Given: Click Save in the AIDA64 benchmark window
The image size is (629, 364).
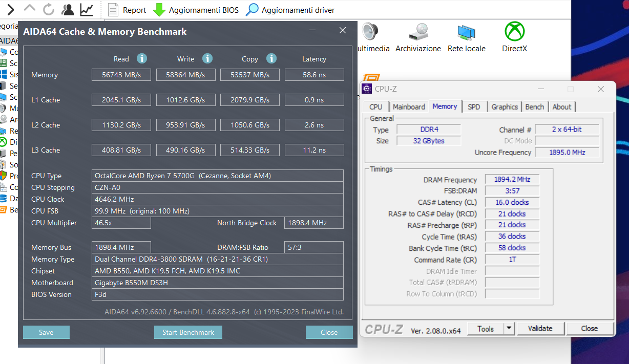Looking at the screenshot, I should (x=46, y=332).
